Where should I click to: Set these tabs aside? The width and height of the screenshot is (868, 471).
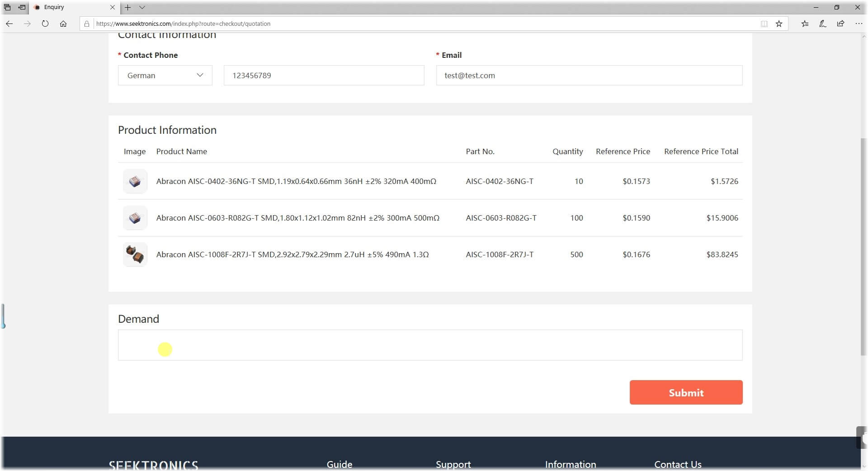[x=21, y=7]
